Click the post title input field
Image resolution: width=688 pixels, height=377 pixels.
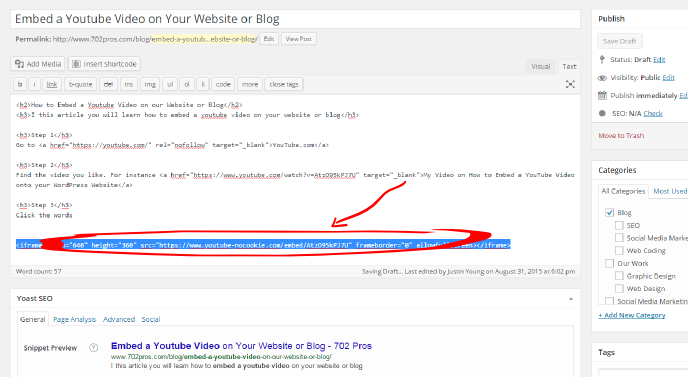tap(295, 19)
